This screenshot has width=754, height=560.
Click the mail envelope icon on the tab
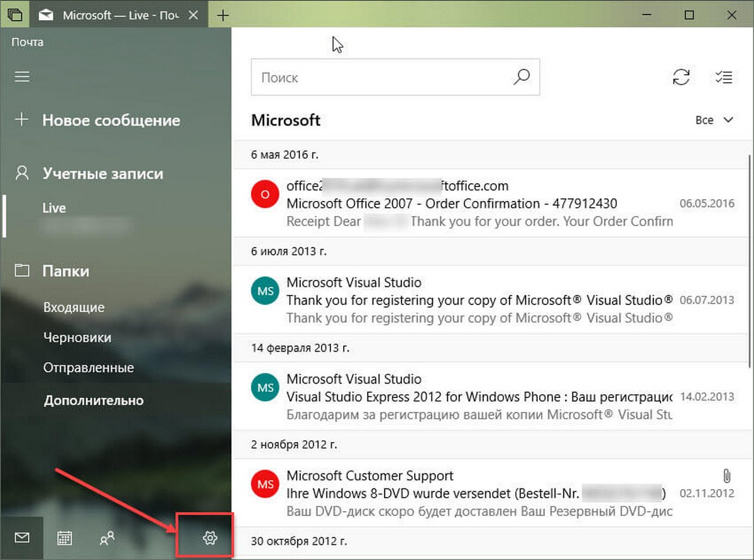(x=46, y=15)
